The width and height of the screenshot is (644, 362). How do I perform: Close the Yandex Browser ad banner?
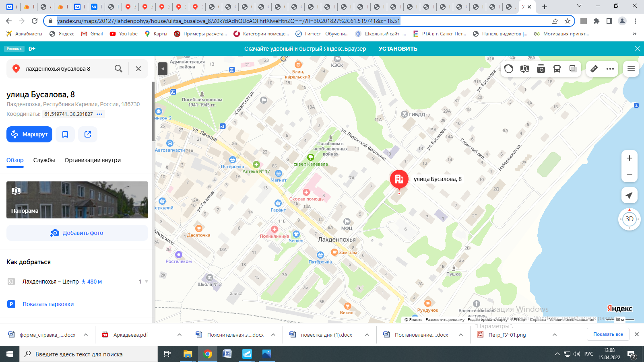[x=637, y=49]
